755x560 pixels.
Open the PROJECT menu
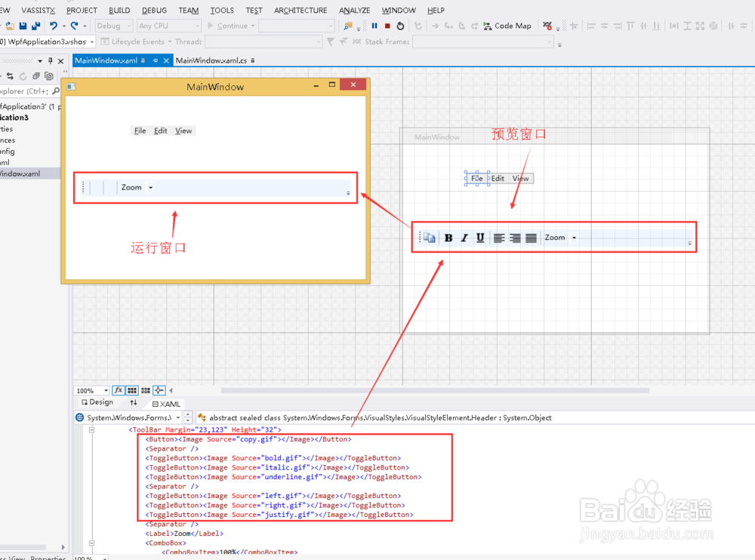click(82, 10)
